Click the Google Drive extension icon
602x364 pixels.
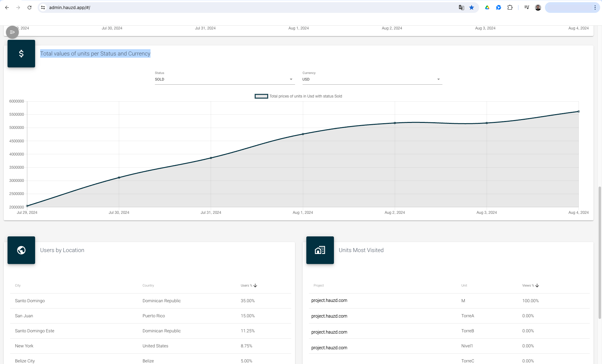click(x=487, y=8)
